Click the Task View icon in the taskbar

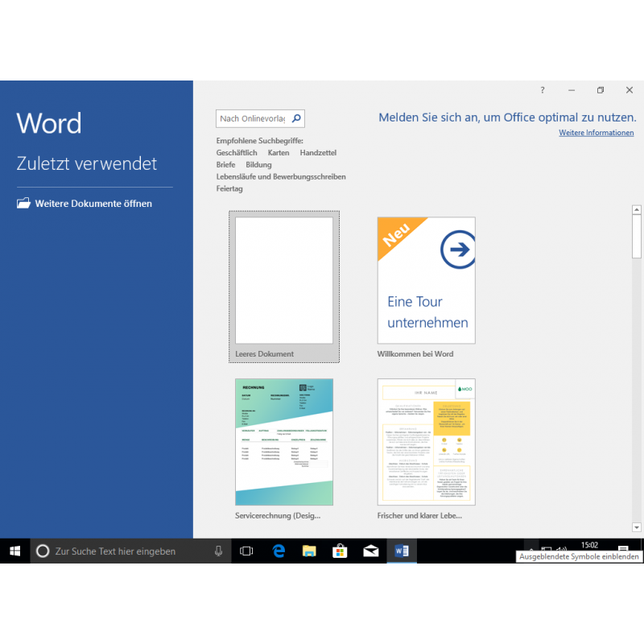(247, 551)
